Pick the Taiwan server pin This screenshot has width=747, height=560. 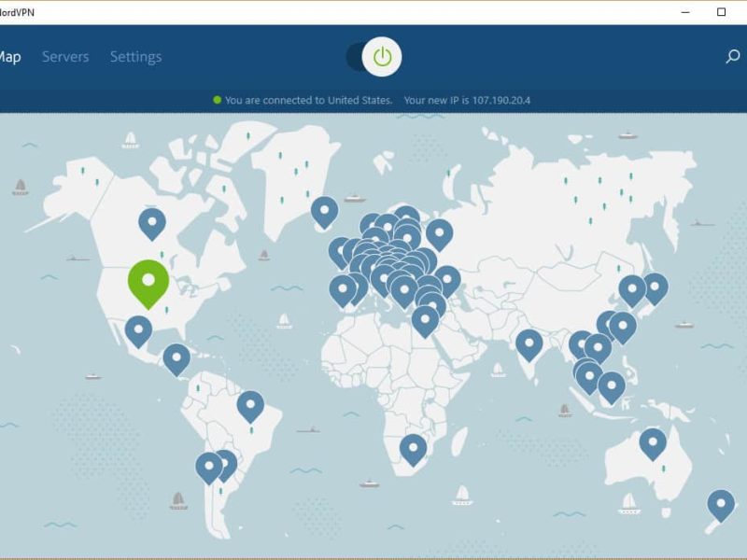point(623,329)
